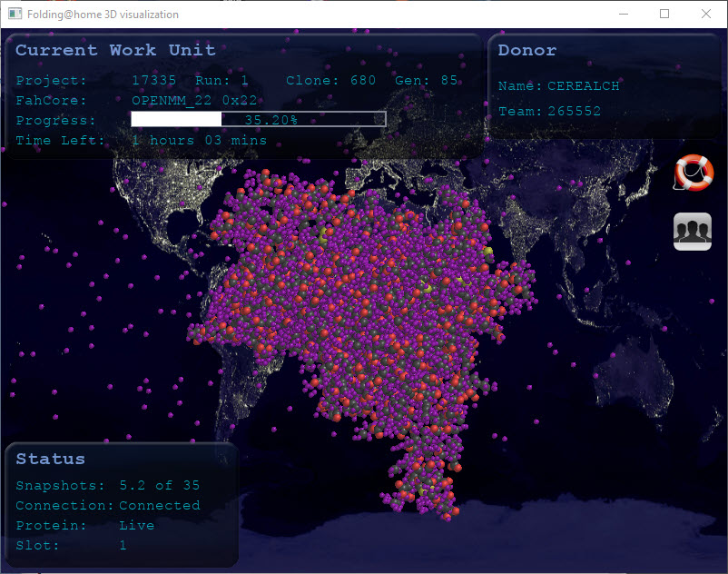The width and height of the screenshot is (728, 574).
Task: Open the team people icon
Action: click(x=693, y=232)
